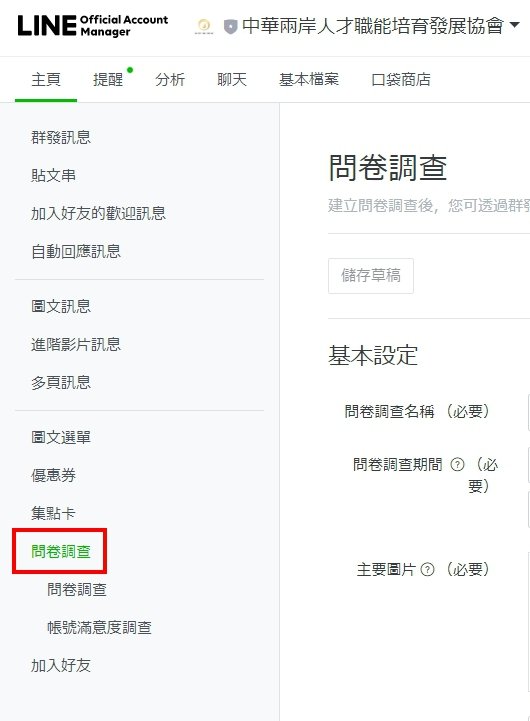Click the gold premium badge icon

click(204, 25)
